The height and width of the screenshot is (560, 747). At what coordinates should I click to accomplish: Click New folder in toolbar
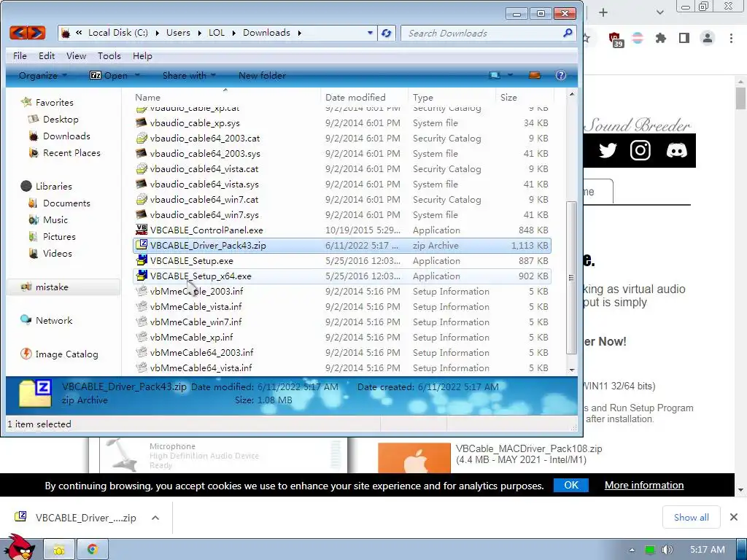click(262, 75)
